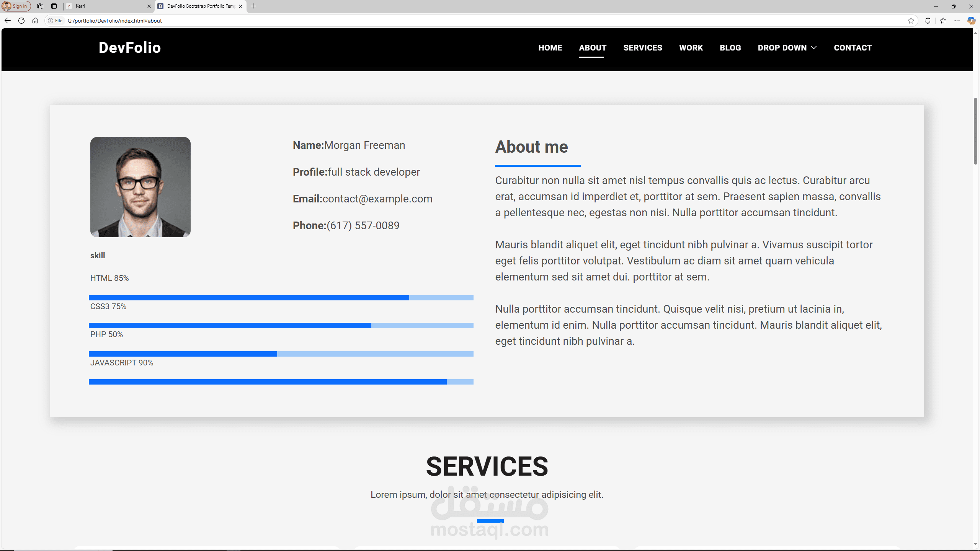Image resolution: width=980 pixels, height=551 pixels.
Task: Go to CONTACT in the navbar
Action: tap(853, 48)
